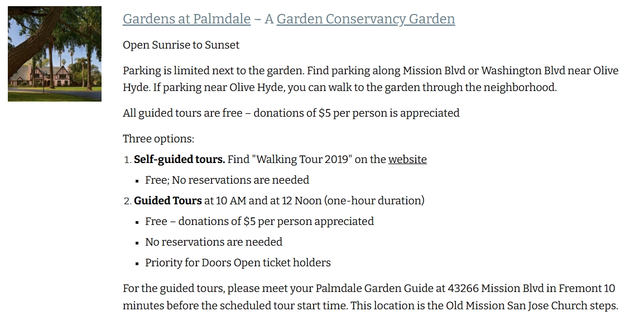The image size is (644, 321).
Task: Follow the website link for Walking Tour 2019
Action: pyautogui.click(x=407, y=160)
